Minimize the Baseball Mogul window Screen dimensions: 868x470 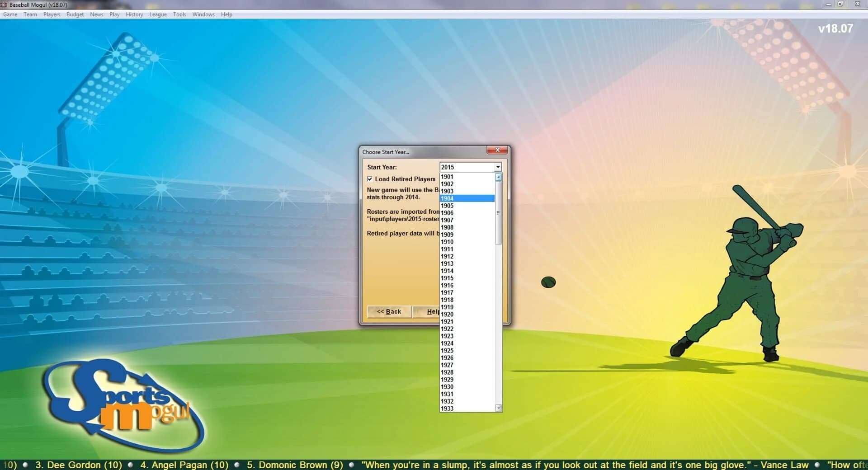coord(829,5)
